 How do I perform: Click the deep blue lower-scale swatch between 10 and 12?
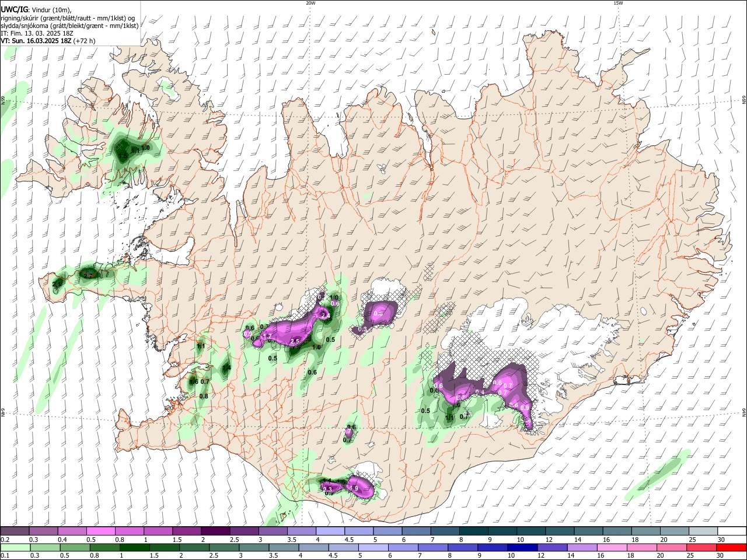523,547
